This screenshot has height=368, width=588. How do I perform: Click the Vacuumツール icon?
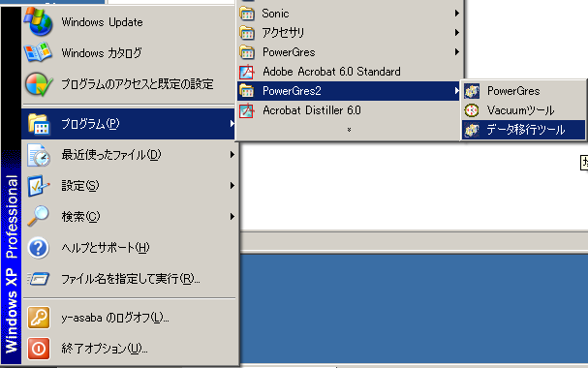[472, 110]
